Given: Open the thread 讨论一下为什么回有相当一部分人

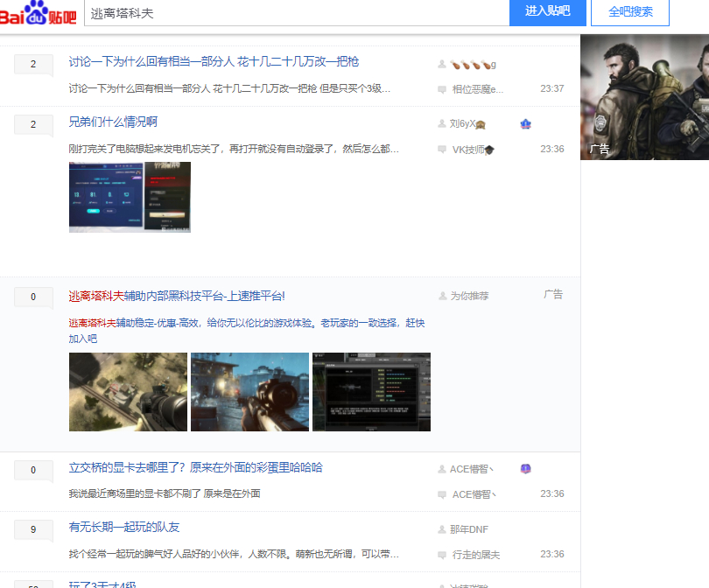Looking at the screenshot, I should [214, 61].
